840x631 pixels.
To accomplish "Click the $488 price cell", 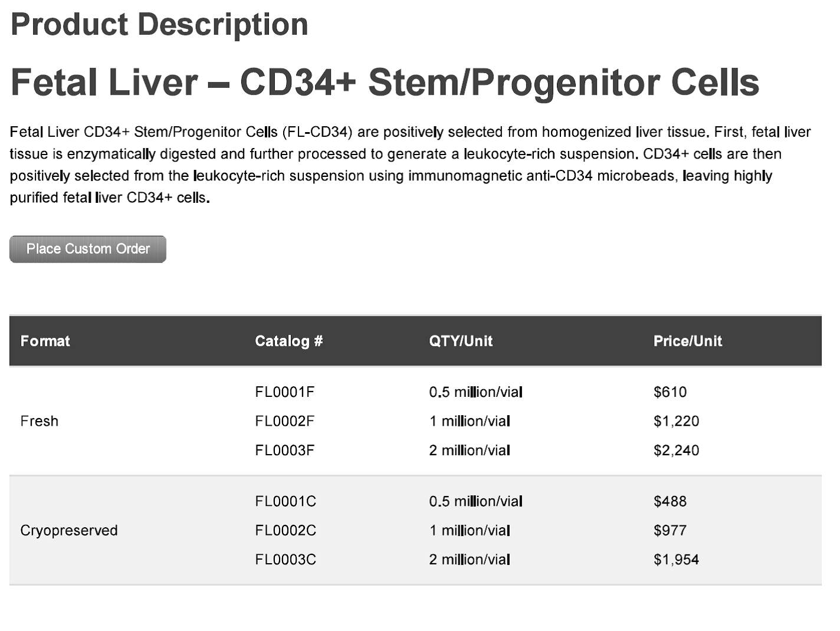I will pos(670,501).
